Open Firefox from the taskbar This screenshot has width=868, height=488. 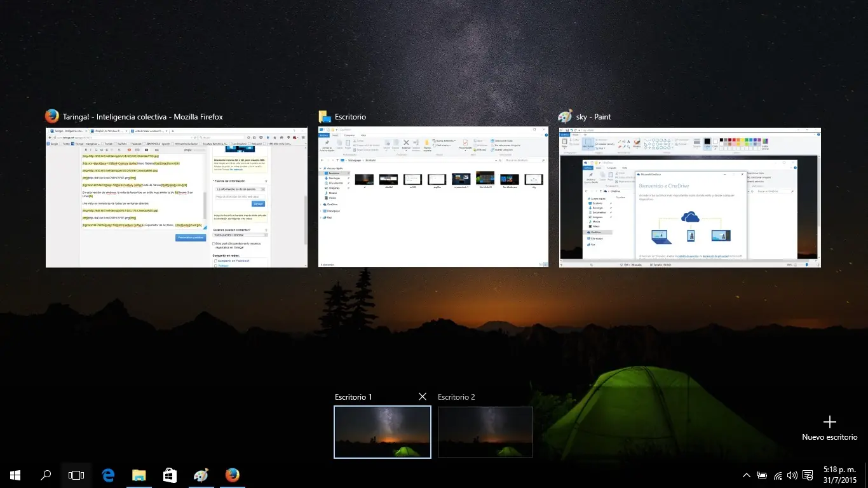(232, 475)
